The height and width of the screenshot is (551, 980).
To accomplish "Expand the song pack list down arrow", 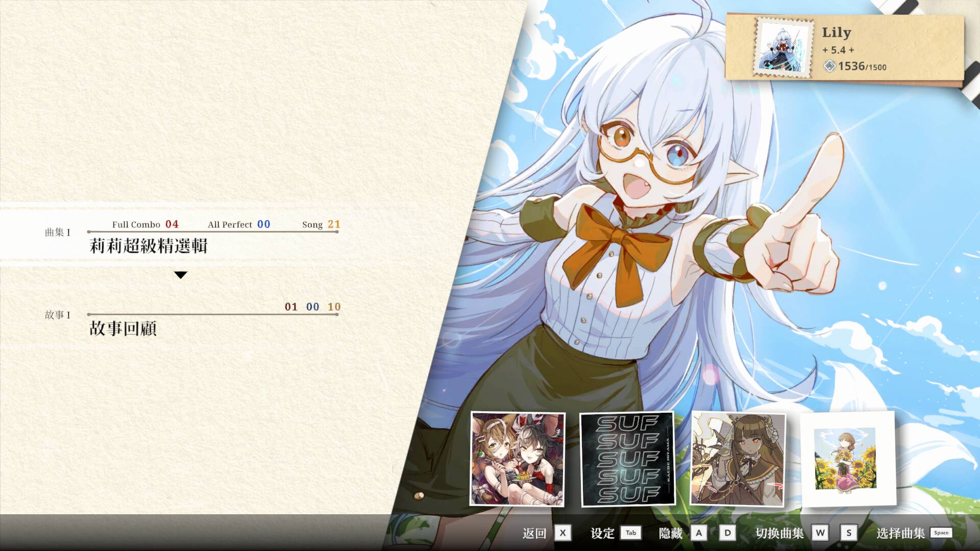I will coord(181,275).
